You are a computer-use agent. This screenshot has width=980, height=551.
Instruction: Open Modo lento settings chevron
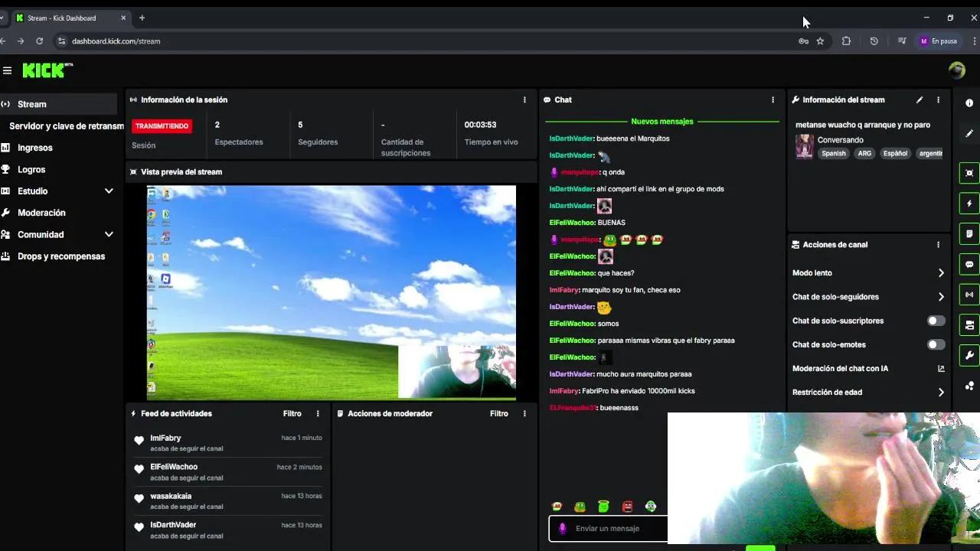point(941,273)
